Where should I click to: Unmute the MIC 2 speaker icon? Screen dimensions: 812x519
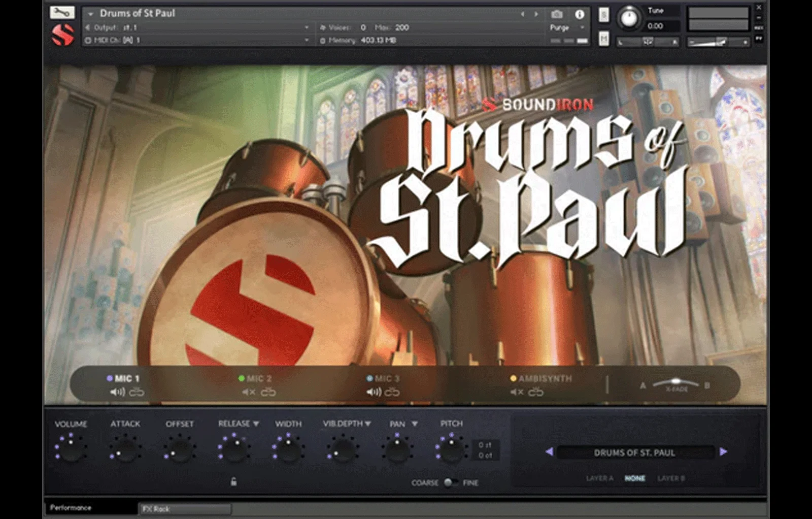249,392
